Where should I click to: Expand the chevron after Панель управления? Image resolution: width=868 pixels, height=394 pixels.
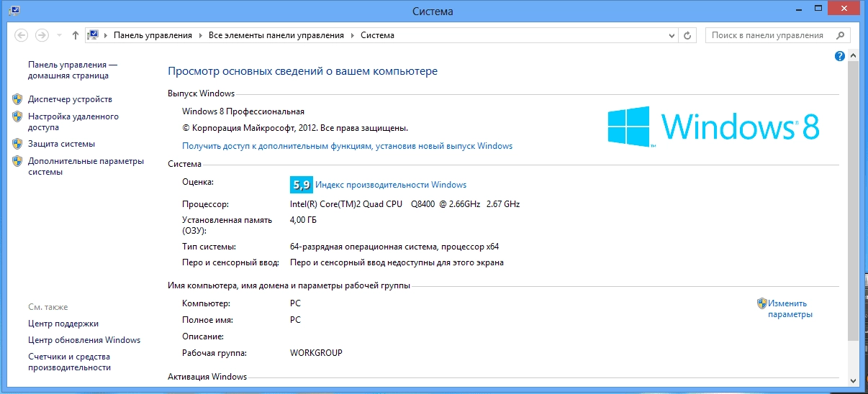point(201,35)
